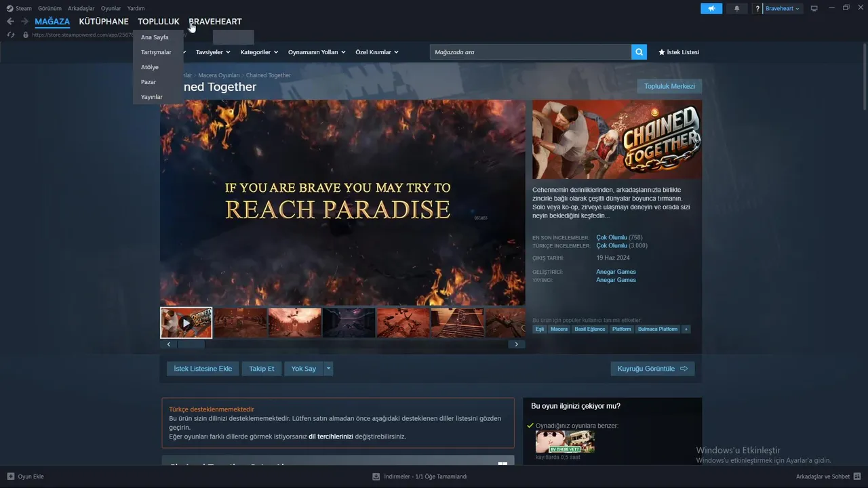Click the Arkadaşlar ve Sohbet button
Image resolution: width=868 pixels, height=488 pixels.
(x=827, y=476)
